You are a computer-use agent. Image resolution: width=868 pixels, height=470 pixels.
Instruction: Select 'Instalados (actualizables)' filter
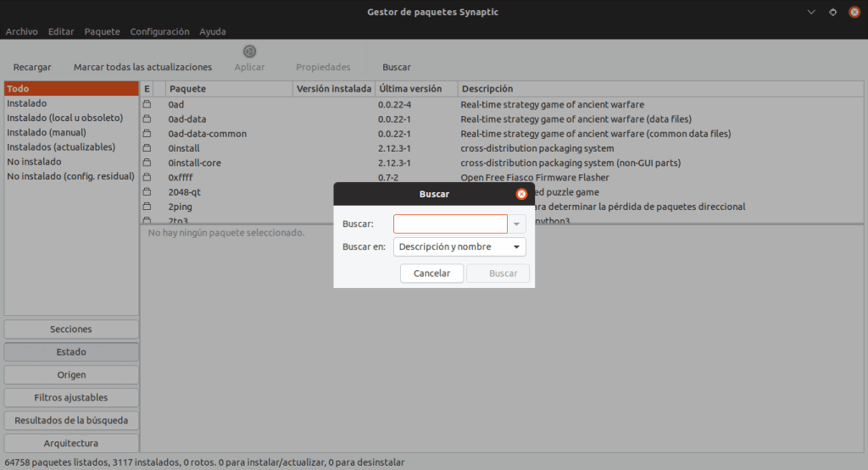click(71, 147)
